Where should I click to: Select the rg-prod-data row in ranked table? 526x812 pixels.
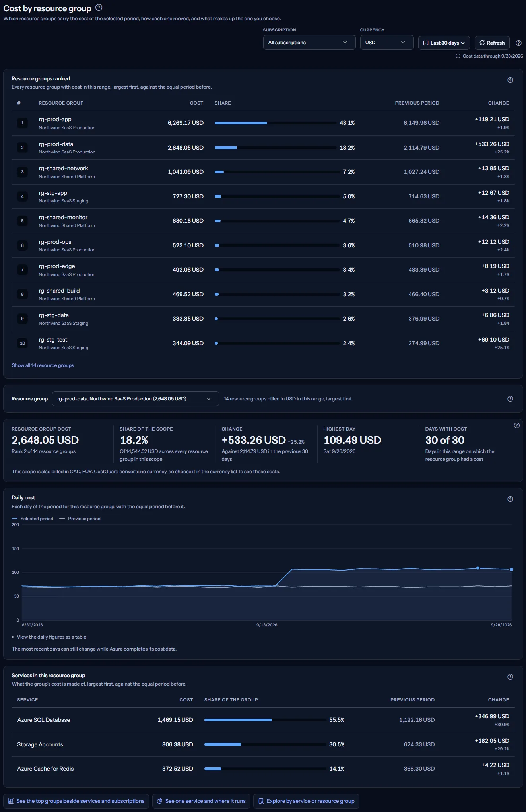[x=263, y=148]
